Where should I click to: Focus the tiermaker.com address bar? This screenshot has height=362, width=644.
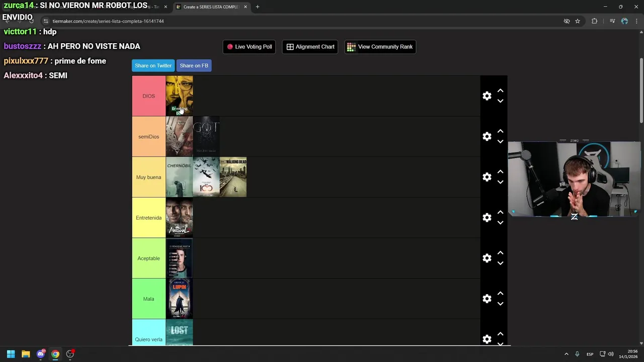click(302, 21)
